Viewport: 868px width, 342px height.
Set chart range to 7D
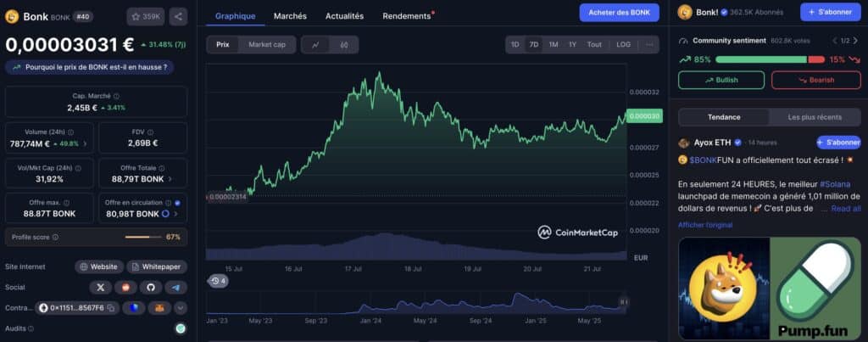534,45
